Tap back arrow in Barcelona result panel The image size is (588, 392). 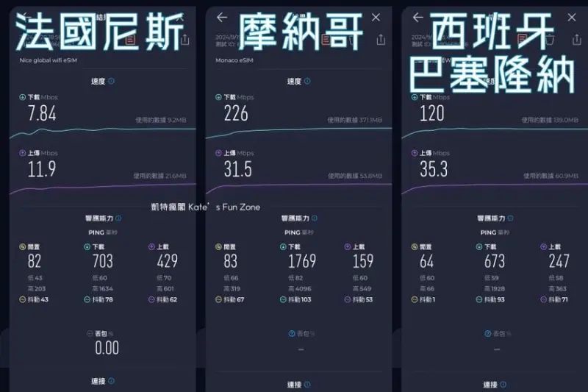[418, 17]
